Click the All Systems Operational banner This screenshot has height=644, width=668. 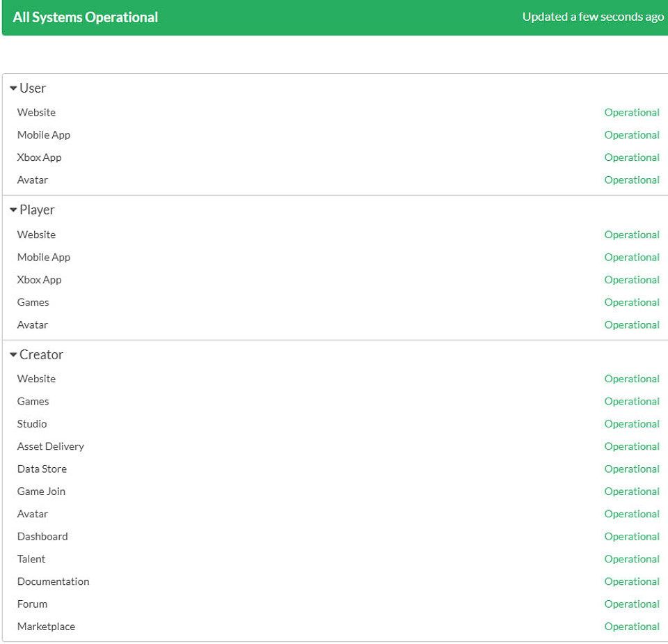pos(86,17)
